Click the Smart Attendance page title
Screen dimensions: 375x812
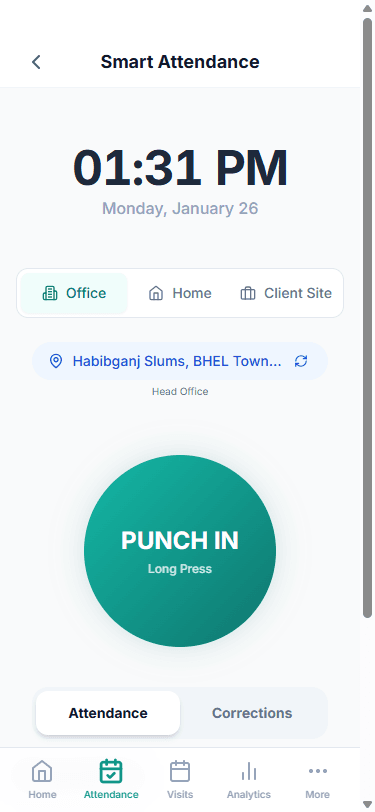coord(180,62)
